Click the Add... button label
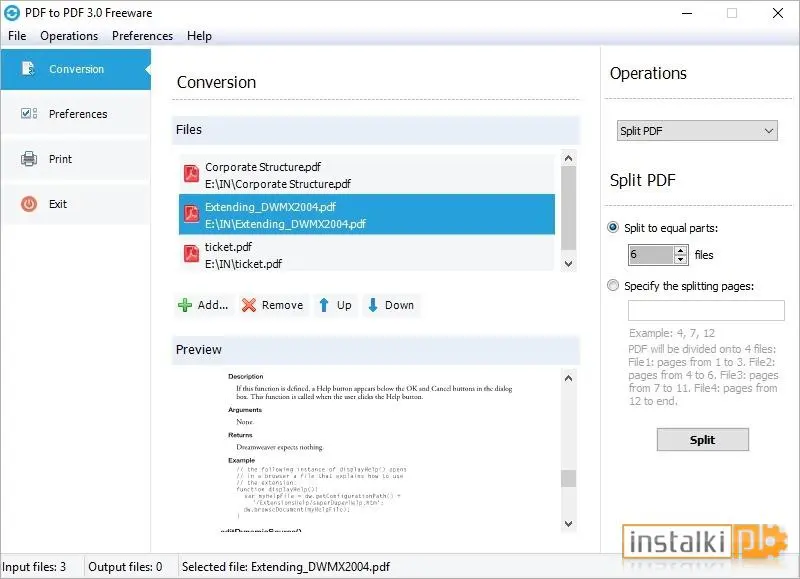 click(213, 305)
